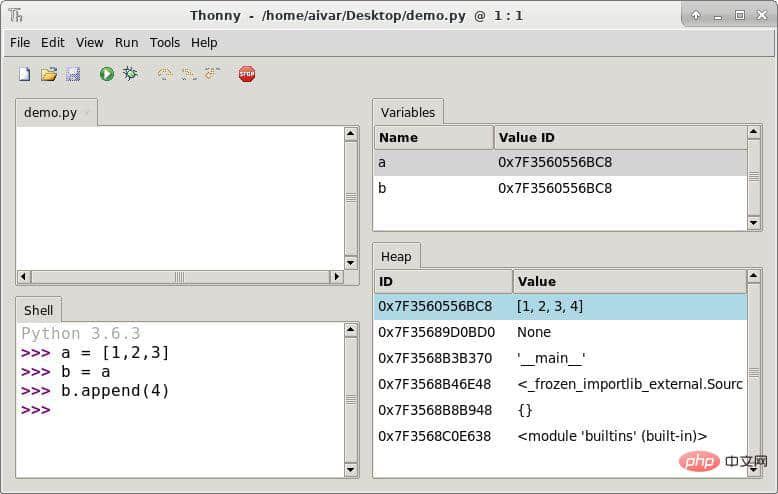This screenshot has width=778, height=494.
Task: Select the Shell tab
Action: coord(38,310)
